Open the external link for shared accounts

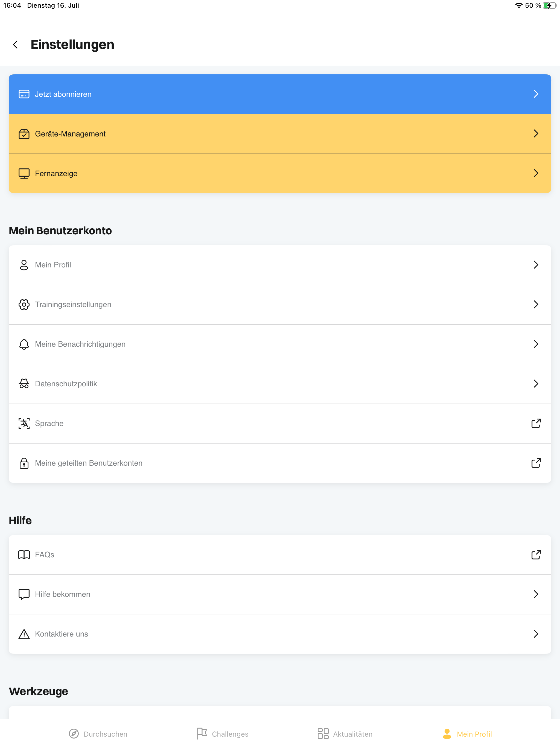[x=536, y=463]
